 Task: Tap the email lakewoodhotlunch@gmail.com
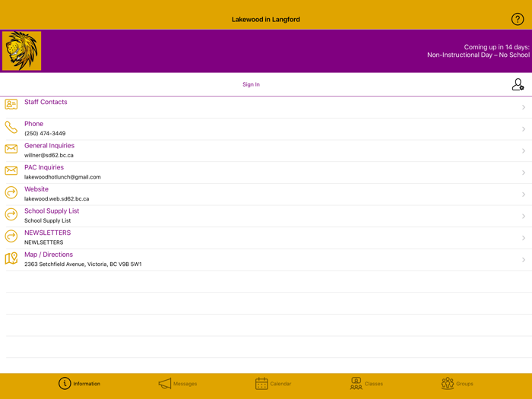62,177
